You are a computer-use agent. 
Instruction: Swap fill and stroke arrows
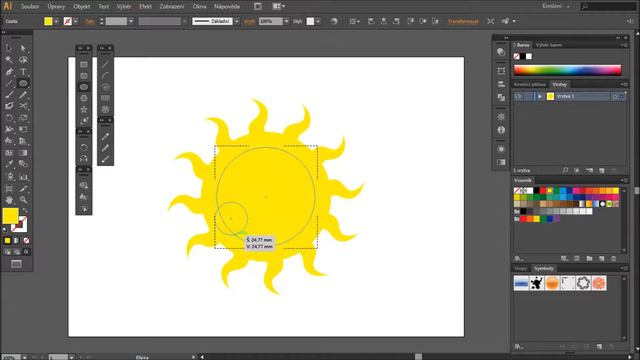click(x=25, y=210)
